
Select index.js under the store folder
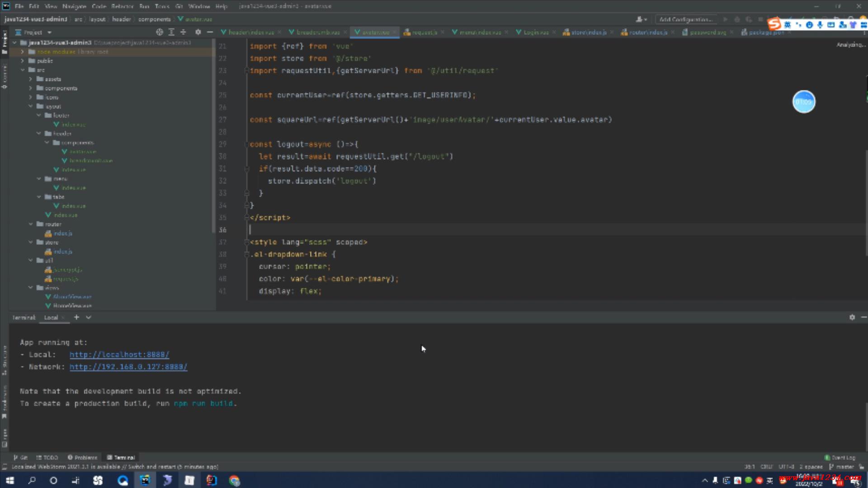[x=63, y=251]
